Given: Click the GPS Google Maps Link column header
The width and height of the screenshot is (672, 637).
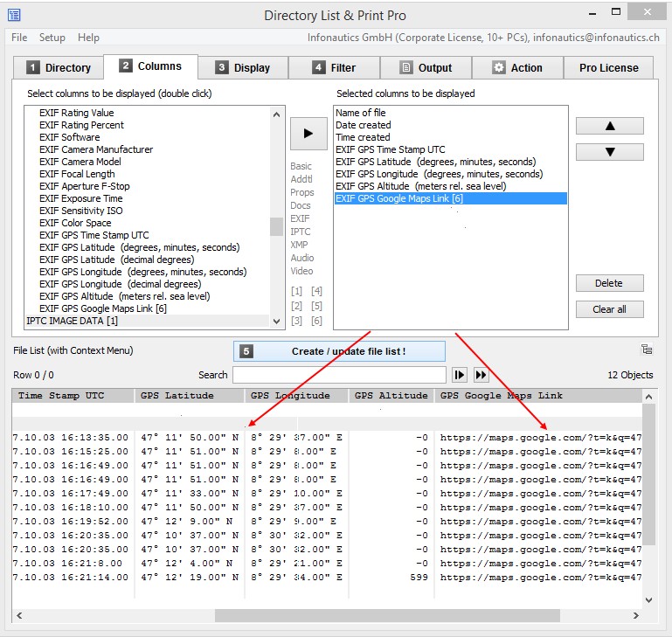Looking at the screenshot, I should click(x=538, y=396).
